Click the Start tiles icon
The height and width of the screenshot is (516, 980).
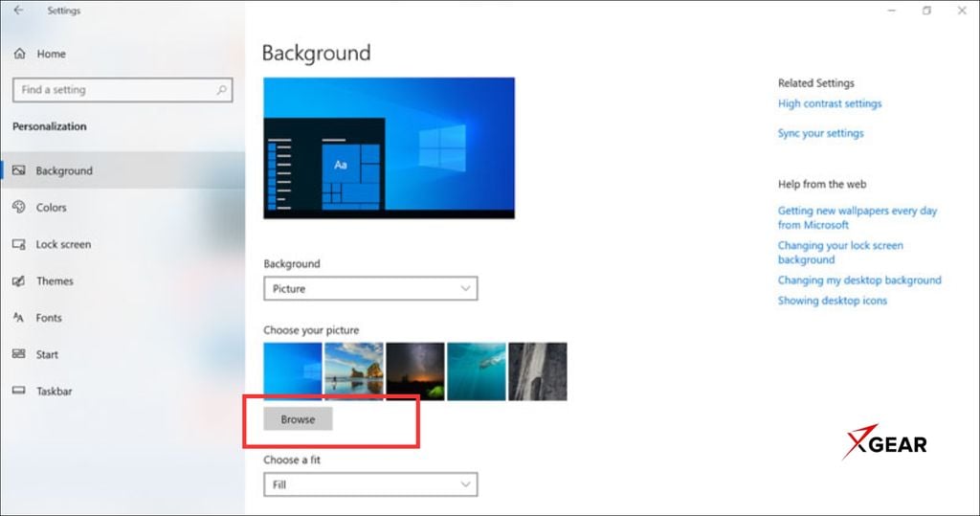tap(19, 354)
